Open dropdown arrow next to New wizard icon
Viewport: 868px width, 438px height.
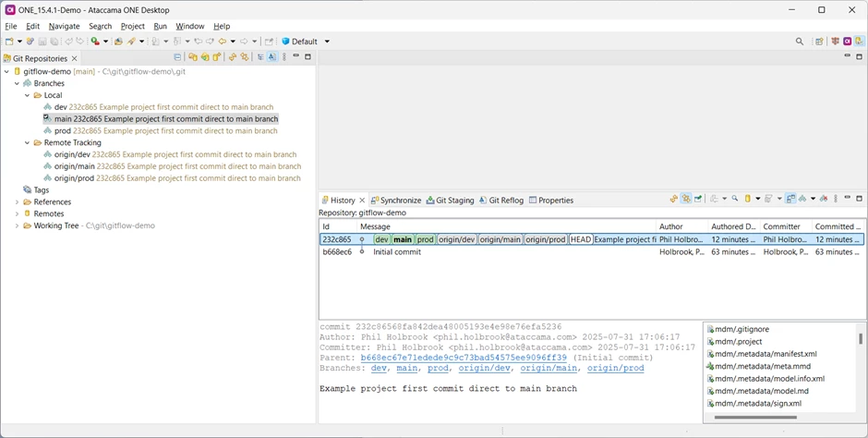[20, 42]
